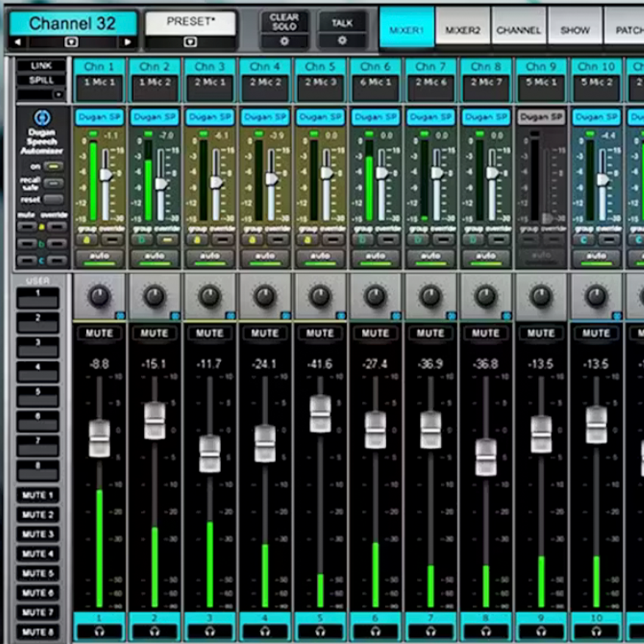Open the Channel 32 selector dropdown

click(x=72, y=42)
